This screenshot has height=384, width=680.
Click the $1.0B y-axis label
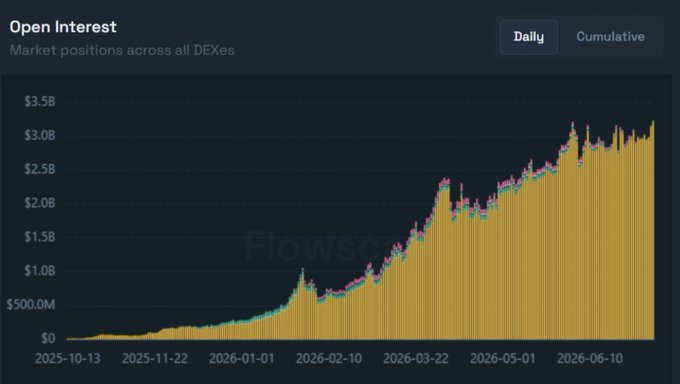pos(40,271)
